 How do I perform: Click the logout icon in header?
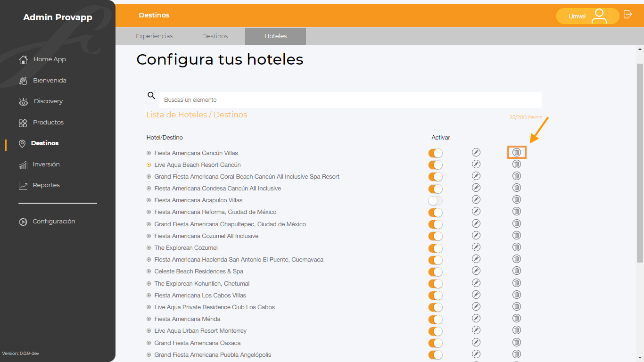tap(627, 14)
